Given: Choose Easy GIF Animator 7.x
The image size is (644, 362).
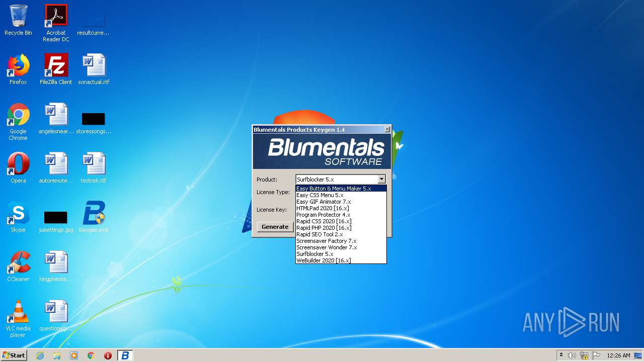Looking at the screenshot, I should tap(341, 202).
